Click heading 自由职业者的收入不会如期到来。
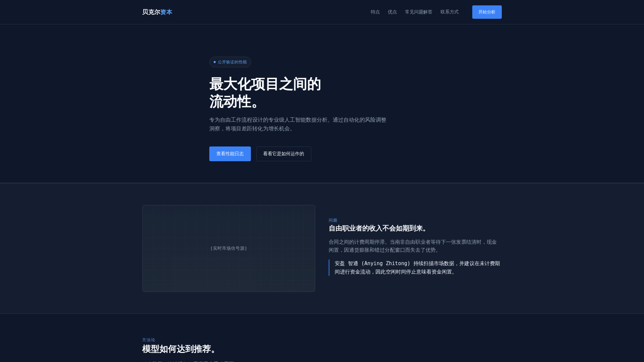644x362 pixels. [x=379, y=228]
